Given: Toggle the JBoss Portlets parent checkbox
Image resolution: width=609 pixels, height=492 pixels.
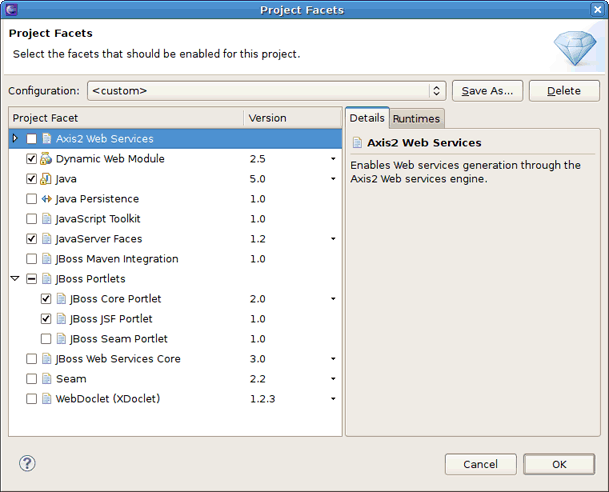Looking at the screenshot, I should pyautogui.click(x=31, y=279).
